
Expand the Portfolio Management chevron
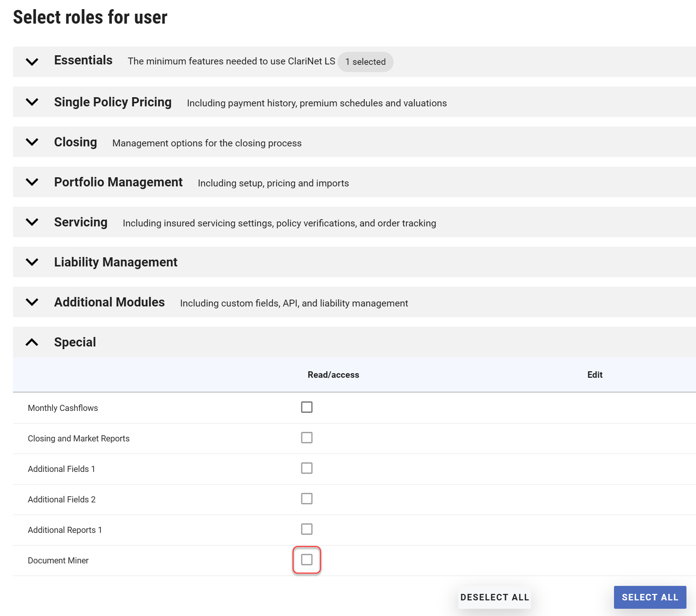click(x=32, y=182)
